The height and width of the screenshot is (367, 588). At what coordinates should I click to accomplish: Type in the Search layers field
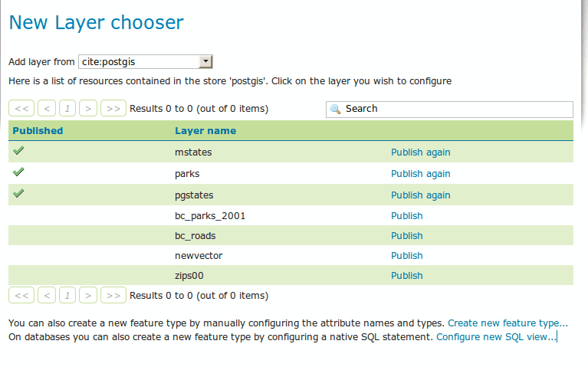point(456,109)
